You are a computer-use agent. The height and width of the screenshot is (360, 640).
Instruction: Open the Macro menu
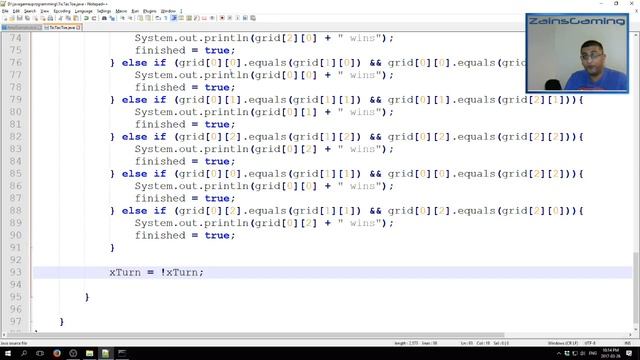tap(121, 11)
